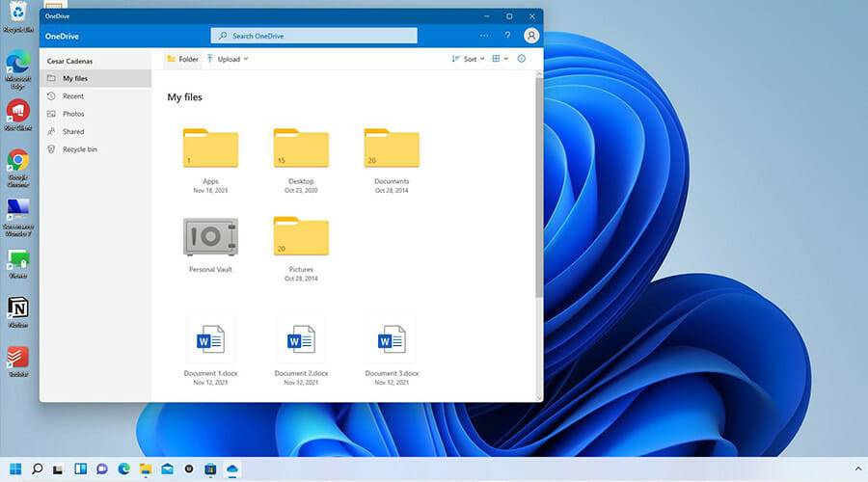The width and height of the screenshot is (868, 482).
Task: Expand the Sort dropdown
Action: 468,59
